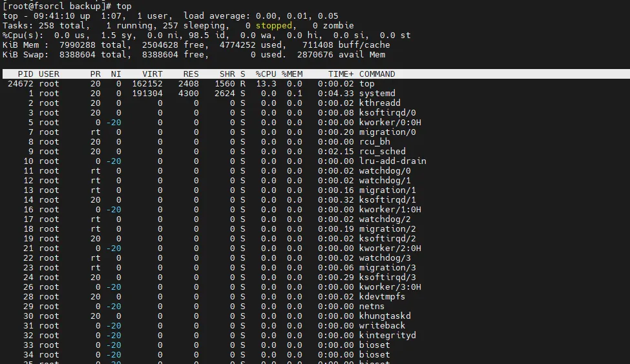This screenshot has width=630, height=364.
Task: Click the TIME+ column header
Action: pyautogui.click(x=341, y=74)
